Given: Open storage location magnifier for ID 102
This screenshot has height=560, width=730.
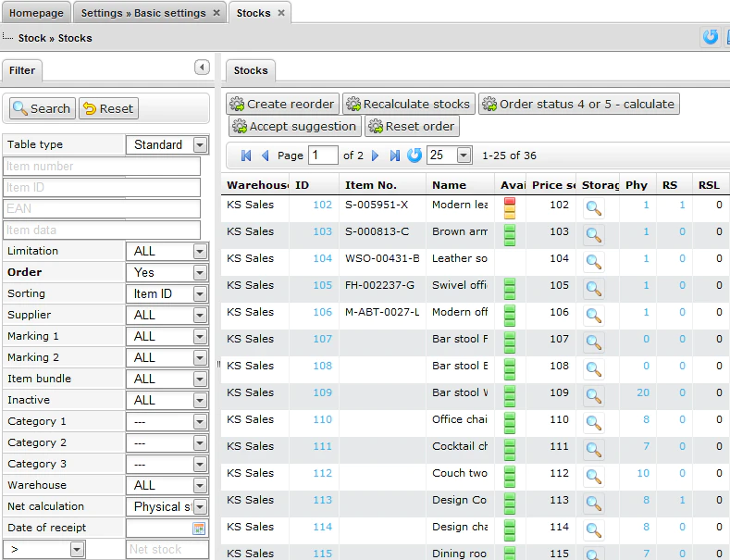Looking at the screenshot, I should (594, 208).
